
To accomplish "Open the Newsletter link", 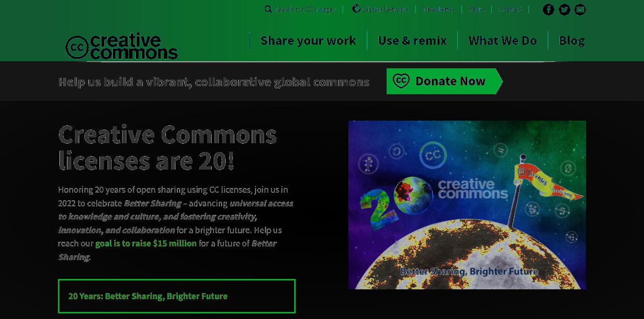I will (x=438, y=9).
